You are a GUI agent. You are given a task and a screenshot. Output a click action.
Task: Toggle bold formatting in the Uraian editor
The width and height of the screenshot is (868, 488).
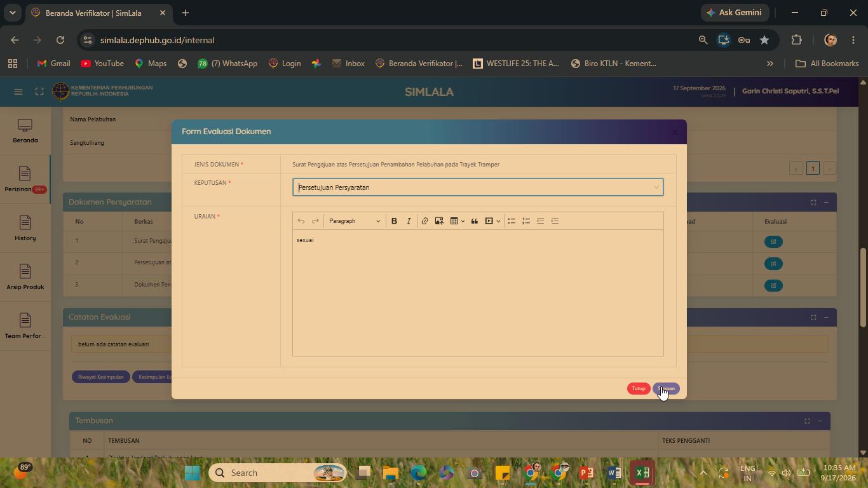pos(394,221)
